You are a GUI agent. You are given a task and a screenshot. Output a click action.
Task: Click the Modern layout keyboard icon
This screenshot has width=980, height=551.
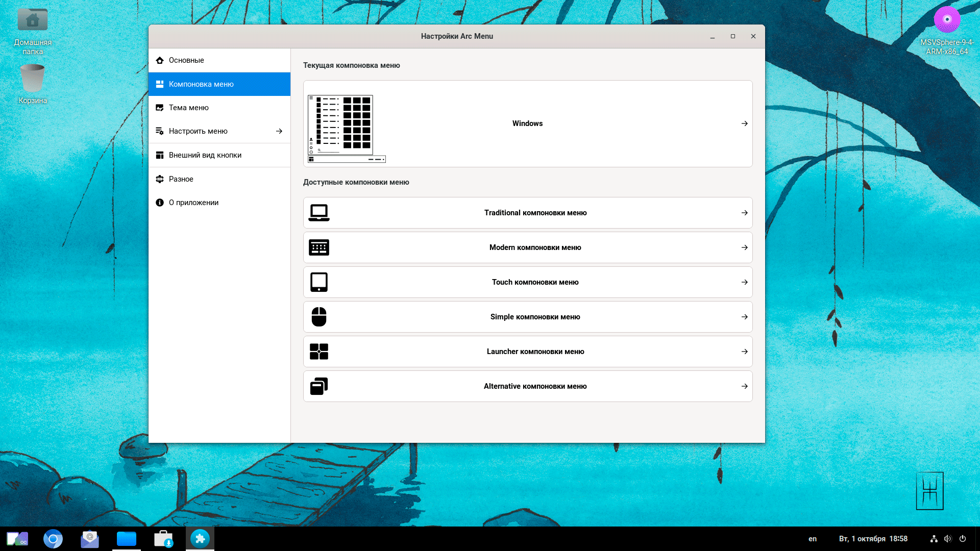point(319,247)
